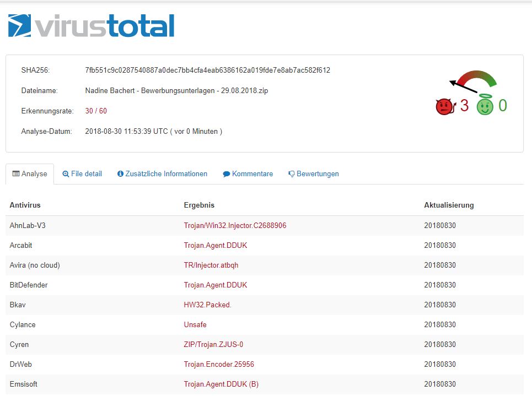Click result Trojan.Agent.DDUK (B)

(x=221, y=384)
